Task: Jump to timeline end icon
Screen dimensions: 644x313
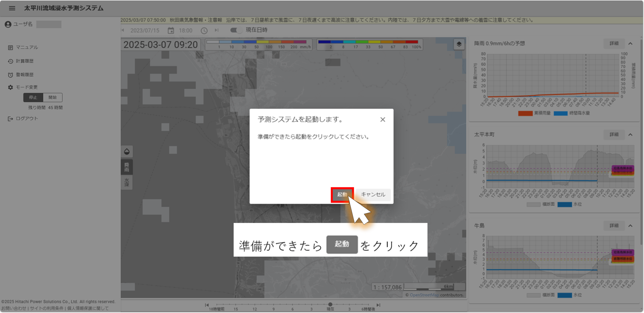Action: click(379, 305)
